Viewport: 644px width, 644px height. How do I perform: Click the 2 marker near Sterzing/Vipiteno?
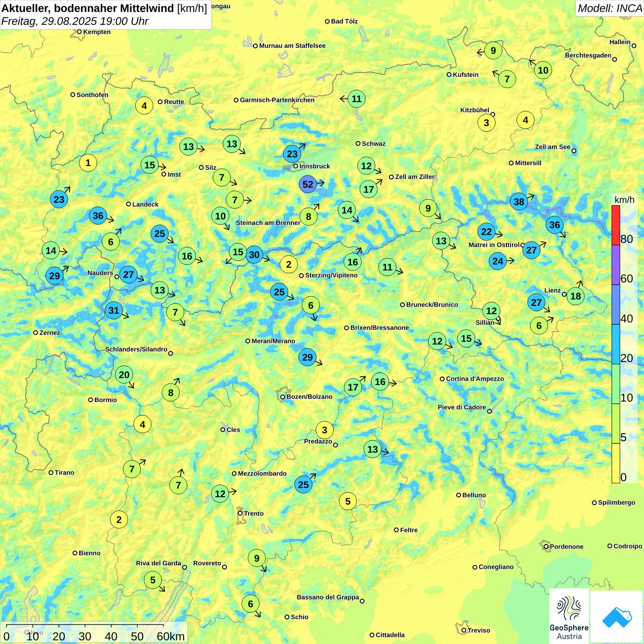pos(288,264)
